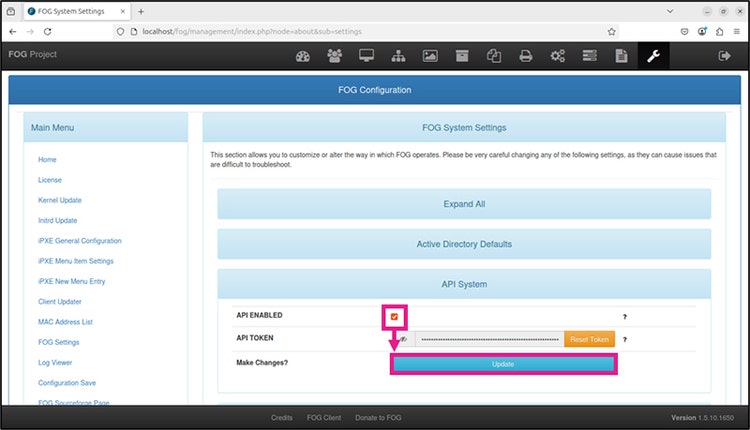Click the API ENABLED help question mark
This screenshot has height=430, width=750.
tap(625, 317)
